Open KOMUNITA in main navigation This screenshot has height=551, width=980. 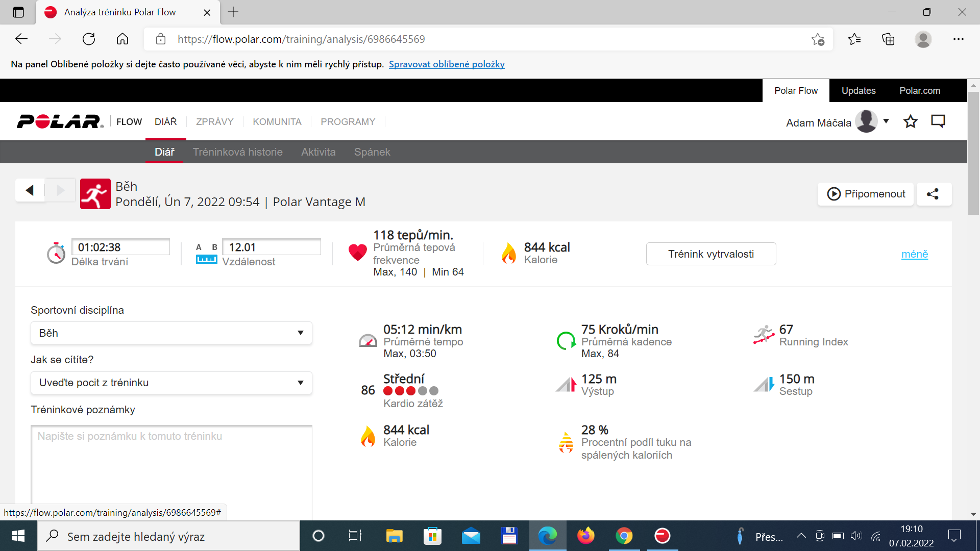point(277,122)
